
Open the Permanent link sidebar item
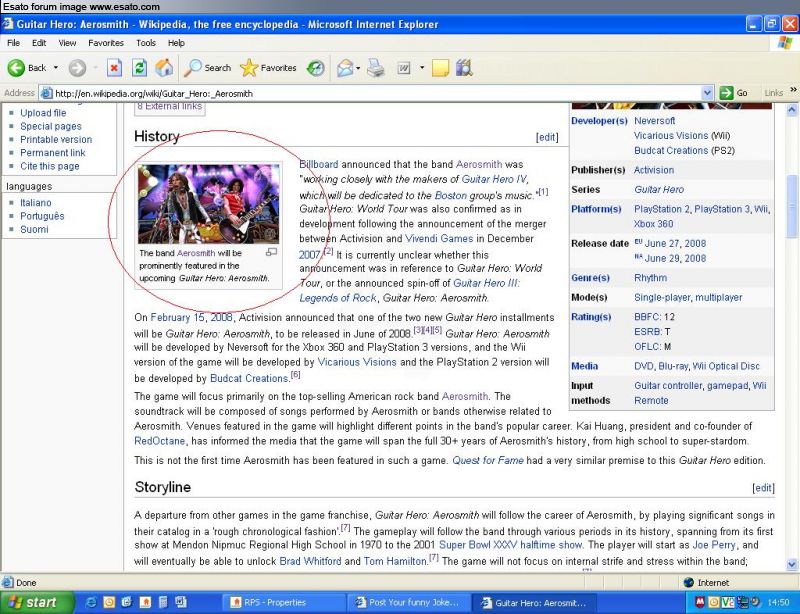(x=53, y=153)
